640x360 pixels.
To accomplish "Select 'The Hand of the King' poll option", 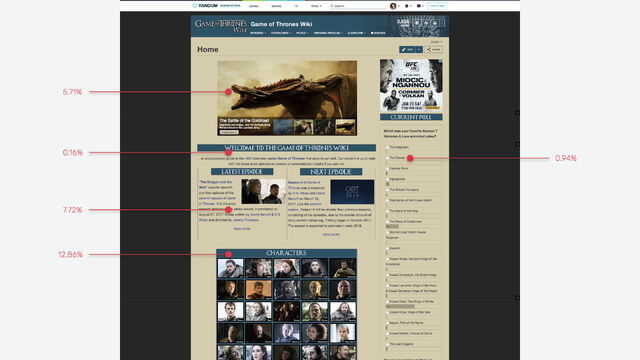I will point(388,211).
